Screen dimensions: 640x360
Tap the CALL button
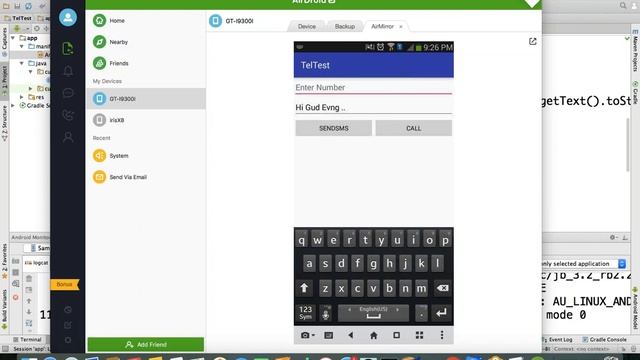(413, 128)
